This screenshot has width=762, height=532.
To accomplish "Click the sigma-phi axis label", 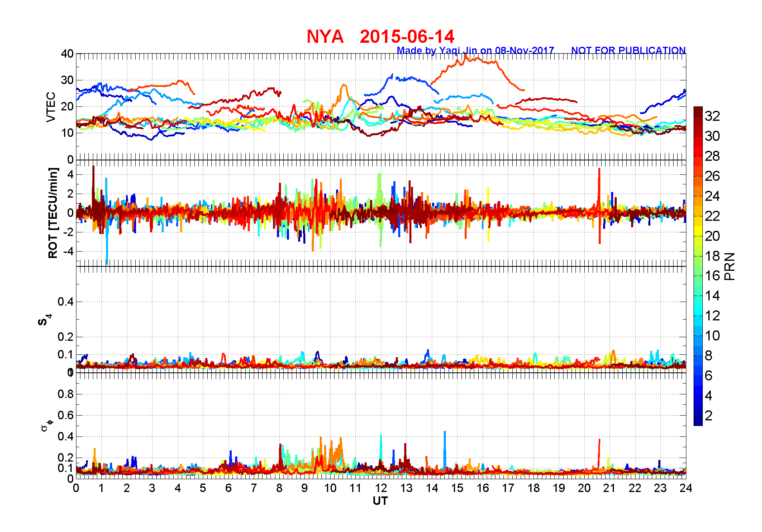I will click(x=46, y=426).
